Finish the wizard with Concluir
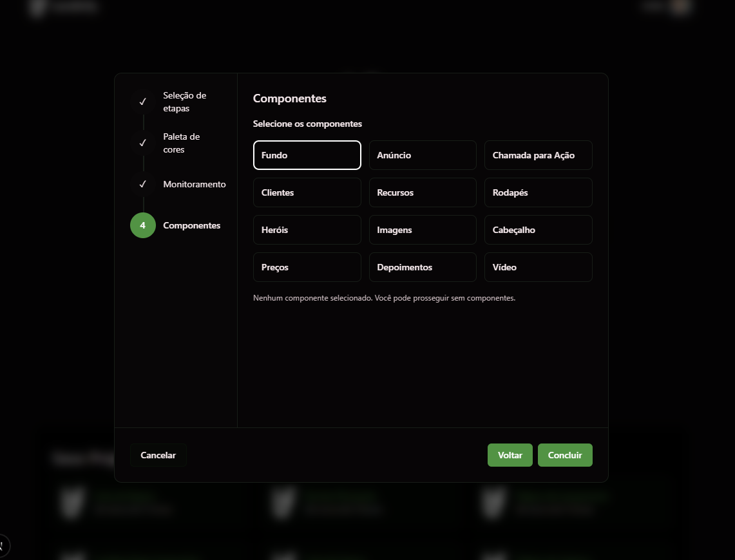The height and width of the screenshot is (560, 735). pos(565,455)
